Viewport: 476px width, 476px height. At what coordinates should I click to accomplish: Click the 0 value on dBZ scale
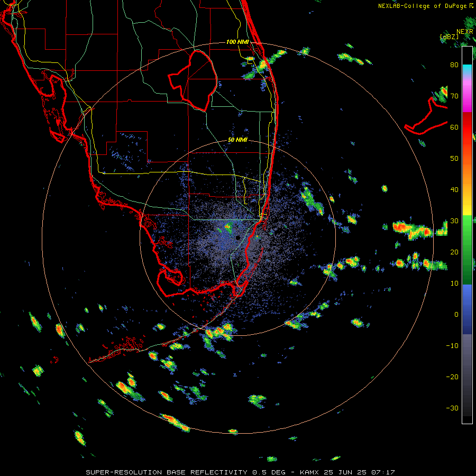click(x=456, y=315)
